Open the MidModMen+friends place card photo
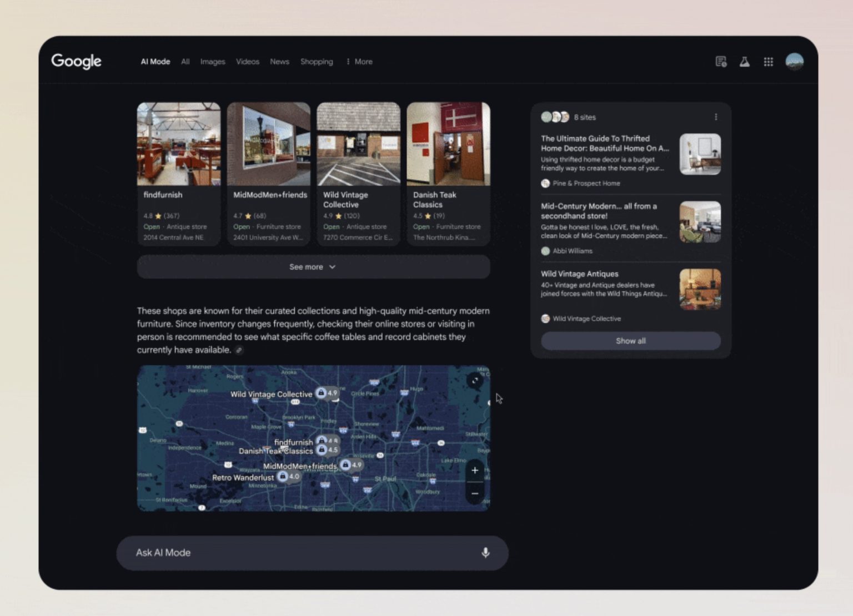 point(269,144)
